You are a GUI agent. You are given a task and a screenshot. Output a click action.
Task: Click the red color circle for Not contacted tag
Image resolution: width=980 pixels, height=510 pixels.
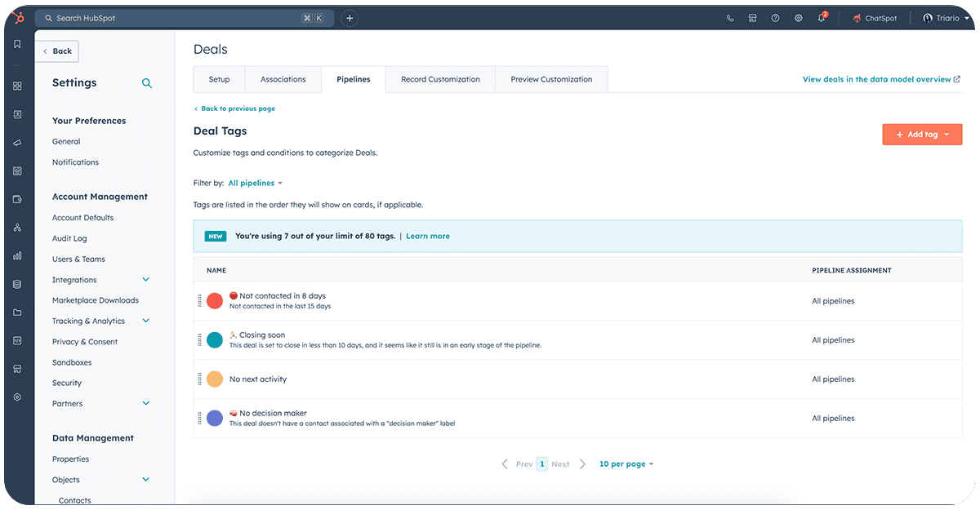[x=215, y=301]
